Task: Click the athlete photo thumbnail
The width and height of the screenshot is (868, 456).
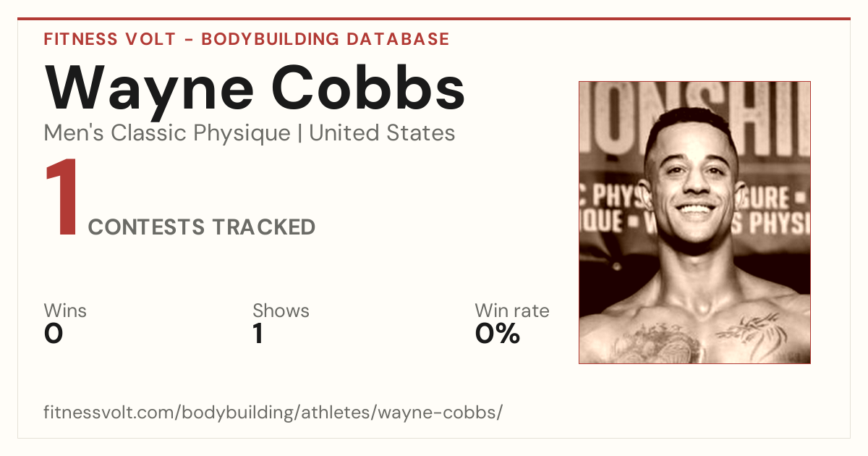Action: [x=694, y=222]
